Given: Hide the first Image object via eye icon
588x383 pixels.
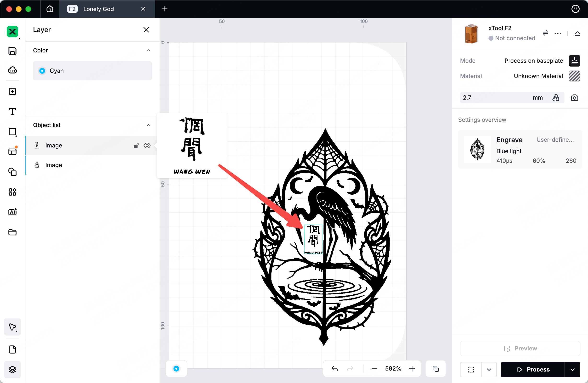Looking at the screenshot, I should tap(147, 146).
